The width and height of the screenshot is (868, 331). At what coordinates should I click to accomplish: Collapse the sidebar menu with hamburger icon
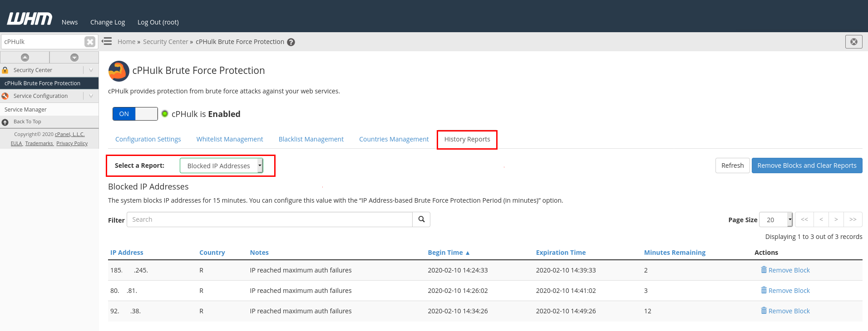coord(107,41)
